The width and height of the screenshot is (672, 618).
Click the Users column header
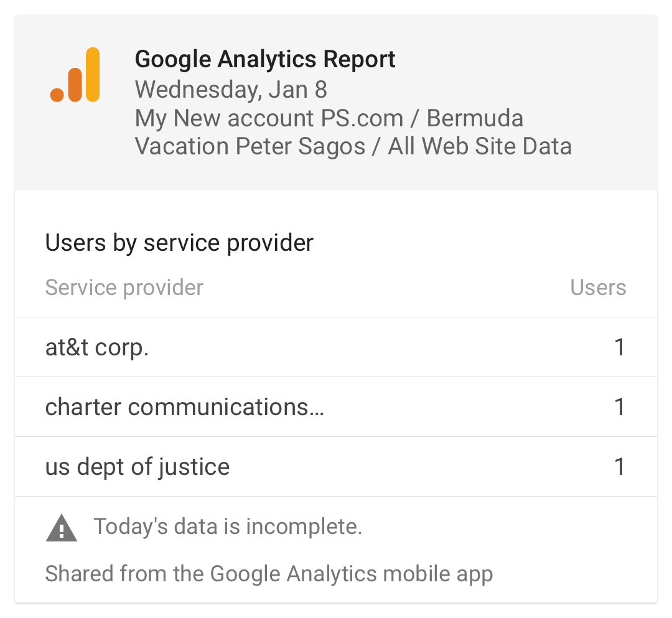(x=598, y=288)
